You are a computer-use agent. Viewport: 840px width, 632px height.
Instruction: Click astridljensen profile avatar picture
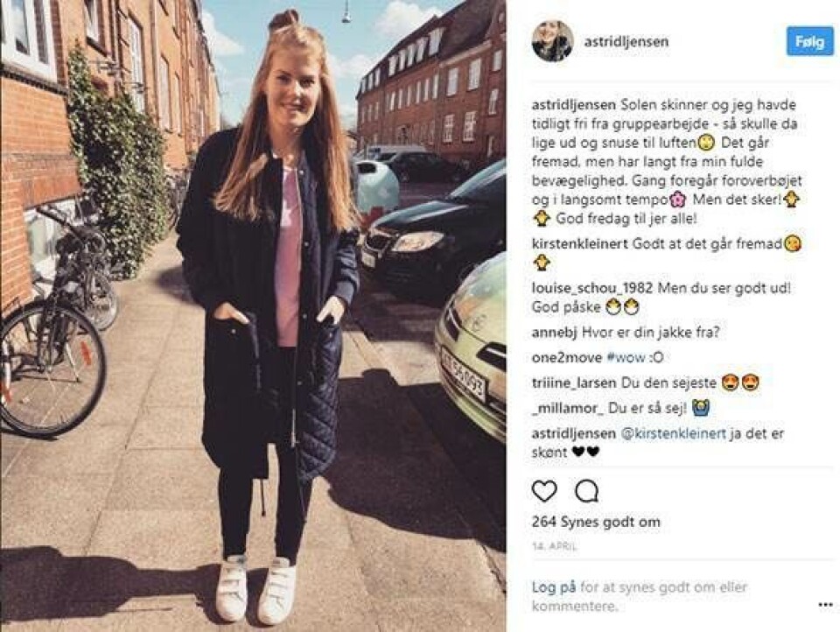[553, 41]
